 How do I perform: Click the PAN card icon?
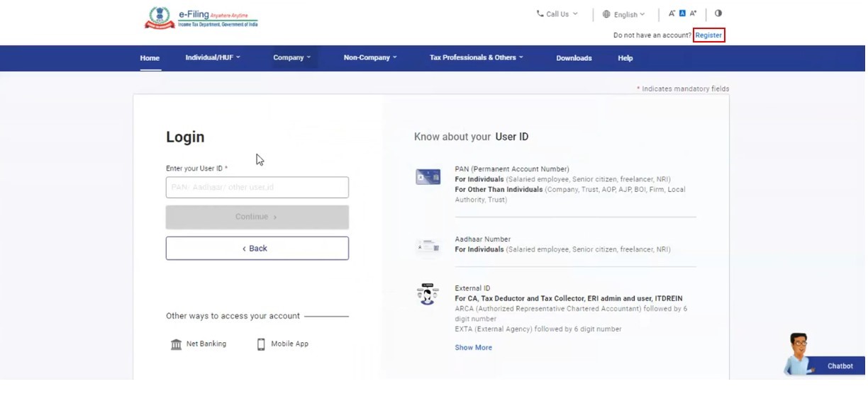coord(428,177)
